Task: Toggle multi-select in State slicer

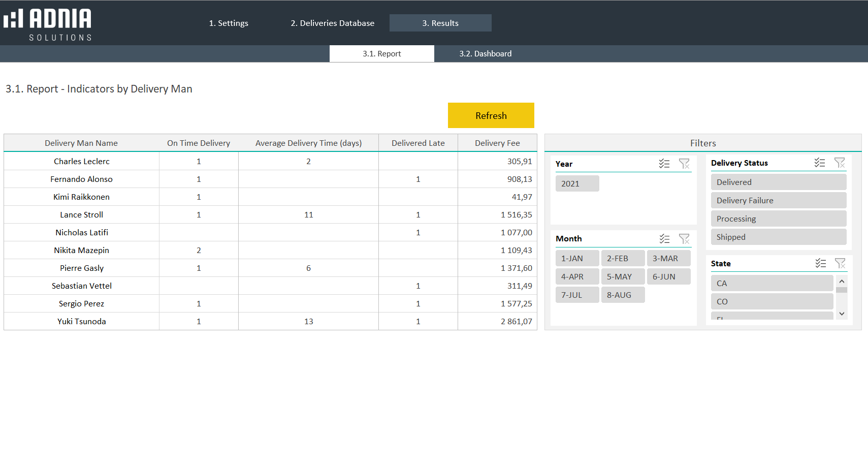Action: click(x=820, y=263)
